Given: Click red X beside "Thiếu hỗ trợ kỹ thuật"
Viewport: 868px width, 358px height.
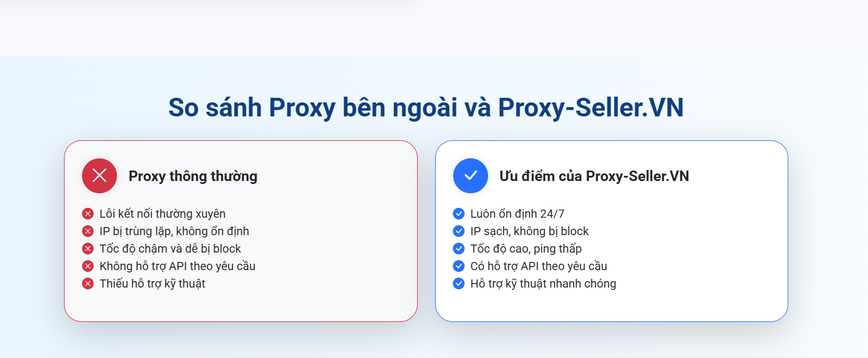Looking at the screenshot, I should pos(88,283).
